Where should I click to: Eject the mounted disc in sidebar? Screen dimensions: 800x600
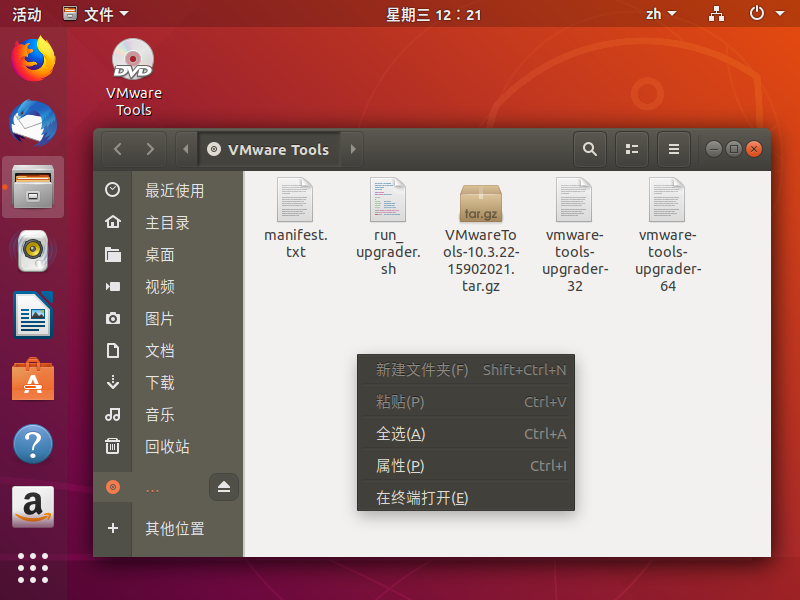tap(224, 487)
